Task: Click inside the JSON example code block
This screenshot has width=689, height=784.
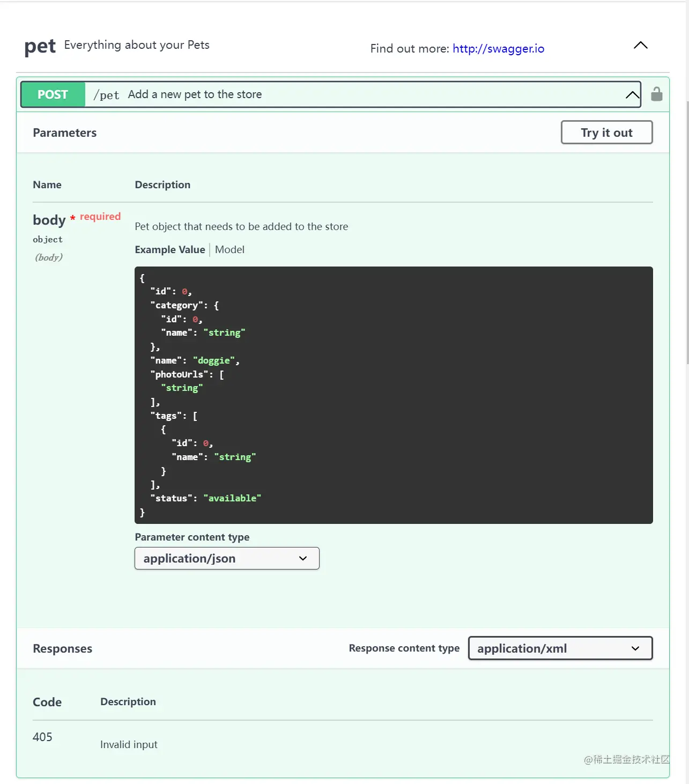Action: pyautogui.click(x=394, y=395)
